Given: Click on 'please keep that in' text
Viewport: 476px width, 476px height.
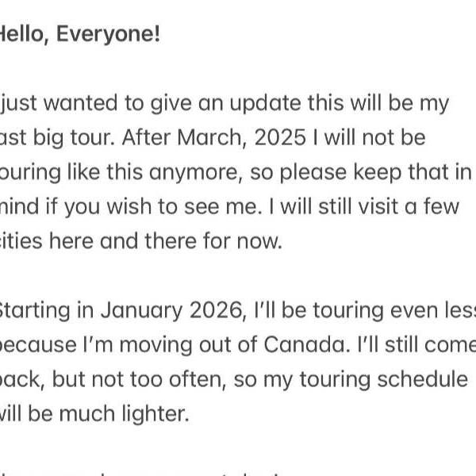Looking at the screenshot, I should (375, 173).
